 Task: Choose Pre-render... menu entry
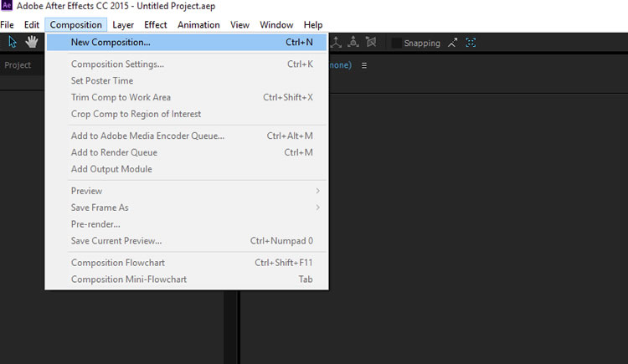point(187,224)
